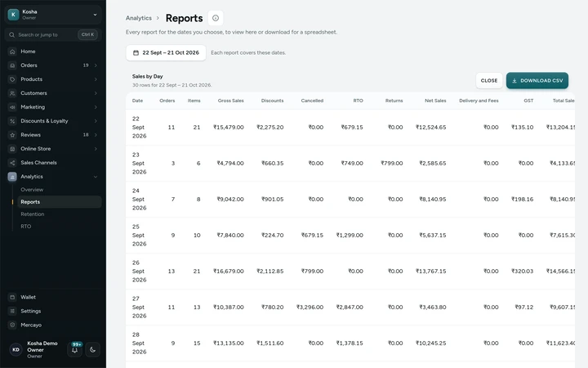This screenshot has height=368, width=588.
Task: Close the Sales by Day report
Action: click(489, 81)
